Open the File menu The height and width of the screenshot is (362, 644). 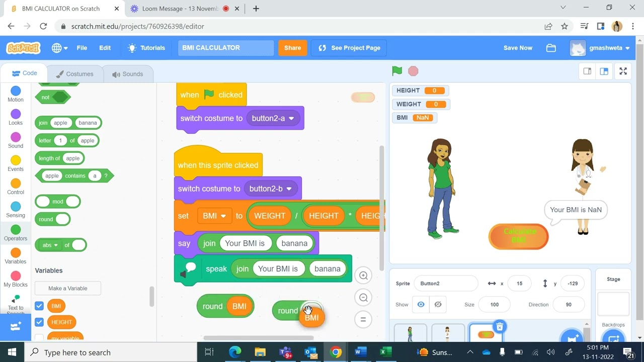82,48
